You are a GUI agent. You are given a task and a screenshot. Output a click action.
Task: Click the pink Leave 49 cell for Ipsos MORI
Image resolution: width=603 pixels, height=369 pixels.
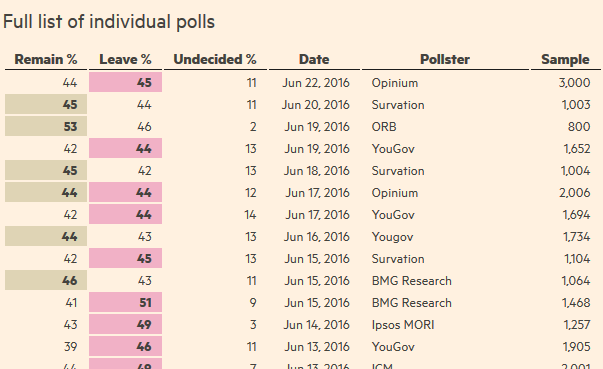pos(125,324)
